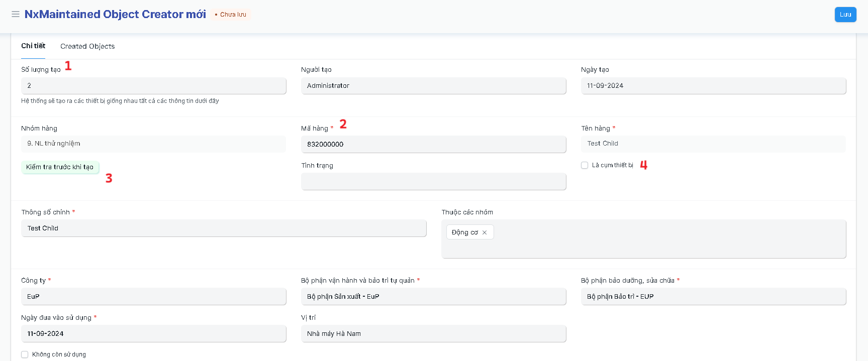Image resolution: width=868 pixels, height=361 pixels.
Task: Focus the Mã hàng field 832000000
Action: [433, 144]
